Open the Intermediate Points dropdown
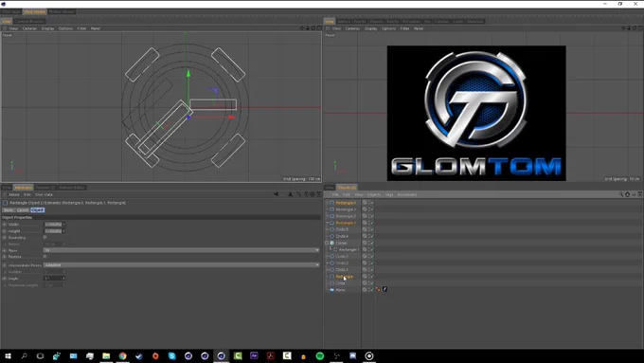The height and width of the screenshot is (363, 644). (x=181, y=265)
